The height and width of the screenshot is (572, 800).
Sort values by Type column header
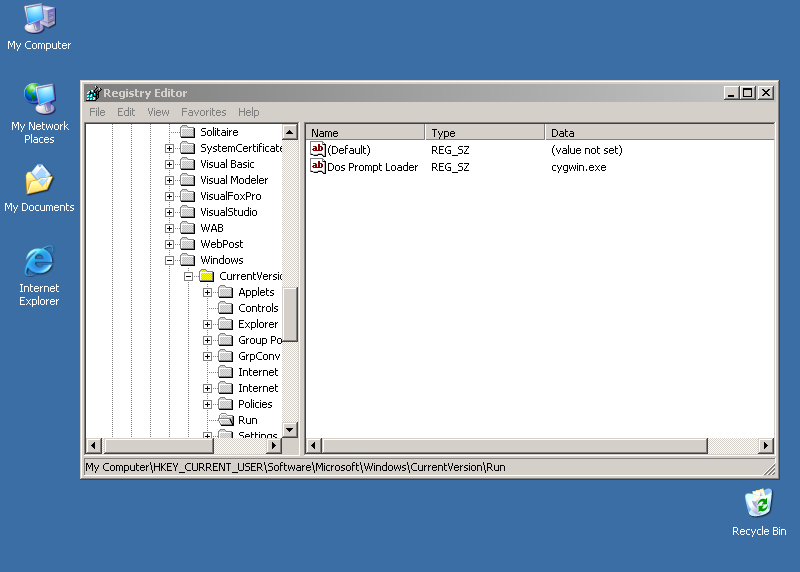pos(485,132)
